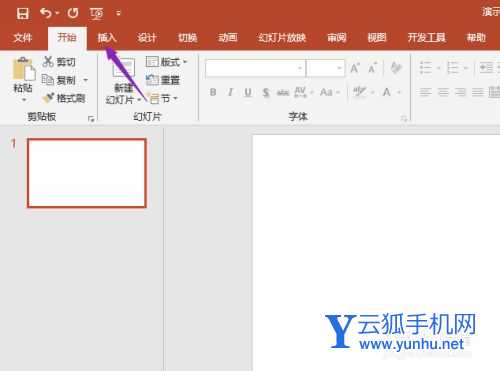
Task: Open the 动画 ribbon tab
Action: tap(228, 38)
